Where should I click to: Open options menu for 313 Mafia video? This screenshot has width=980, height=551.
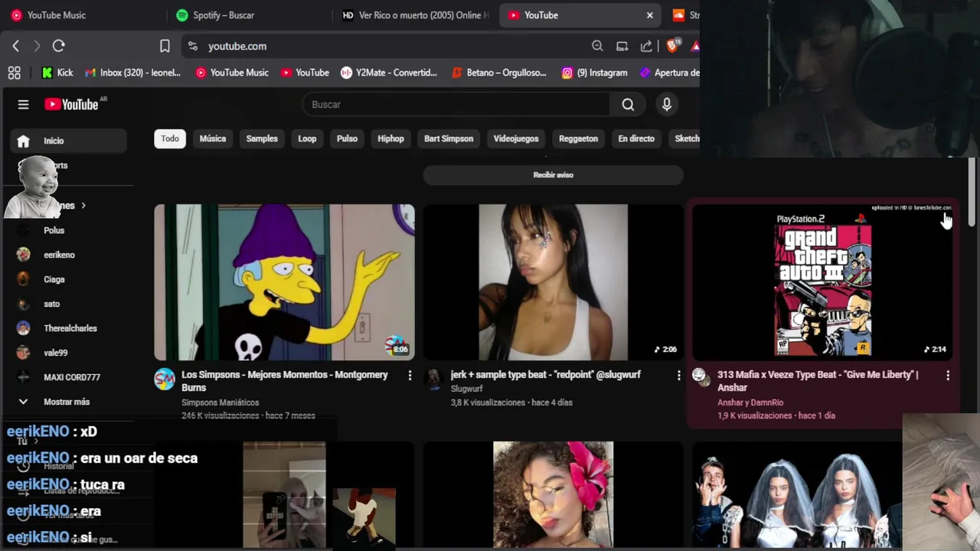[948, 376]
